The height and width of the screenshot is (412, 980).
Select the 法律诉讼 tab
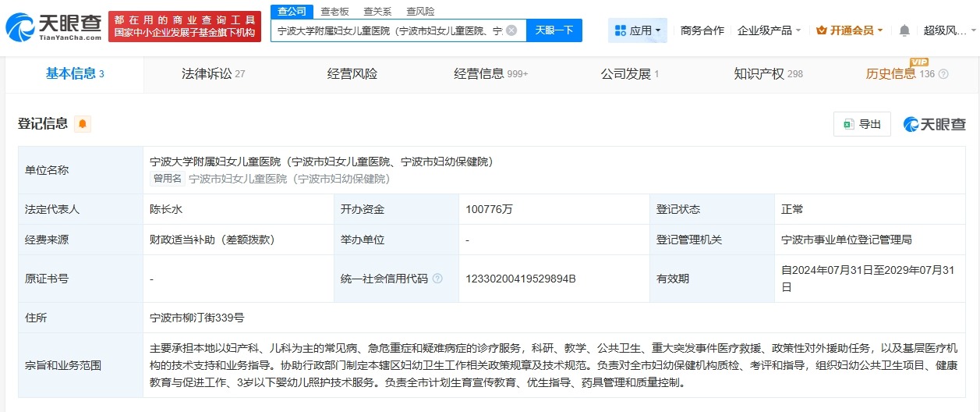[213, 74]
